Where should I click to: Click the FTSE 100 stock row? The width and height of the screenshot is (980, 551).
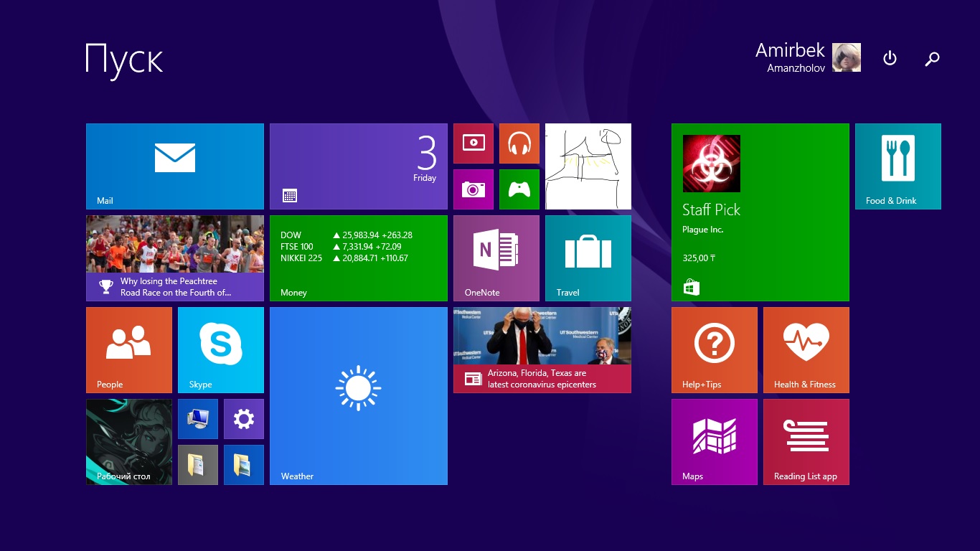click(341, 247)
